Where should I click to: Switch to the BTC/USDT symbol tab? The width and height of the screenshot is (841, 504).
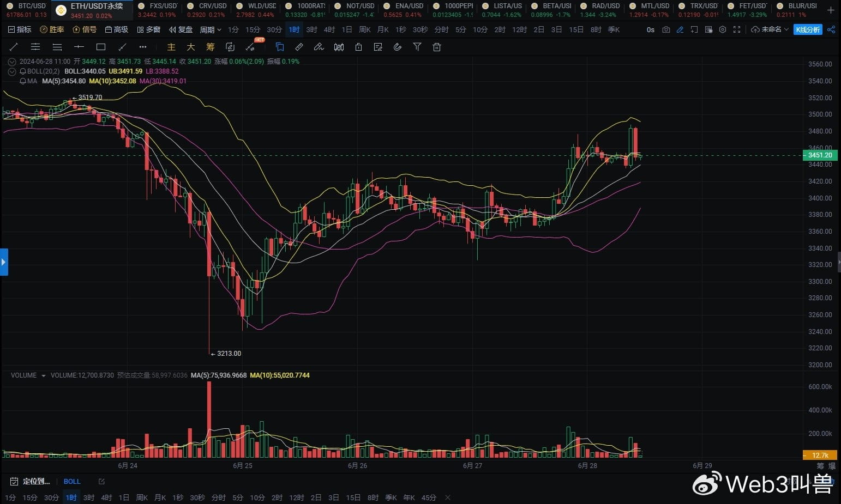(26, 10)
